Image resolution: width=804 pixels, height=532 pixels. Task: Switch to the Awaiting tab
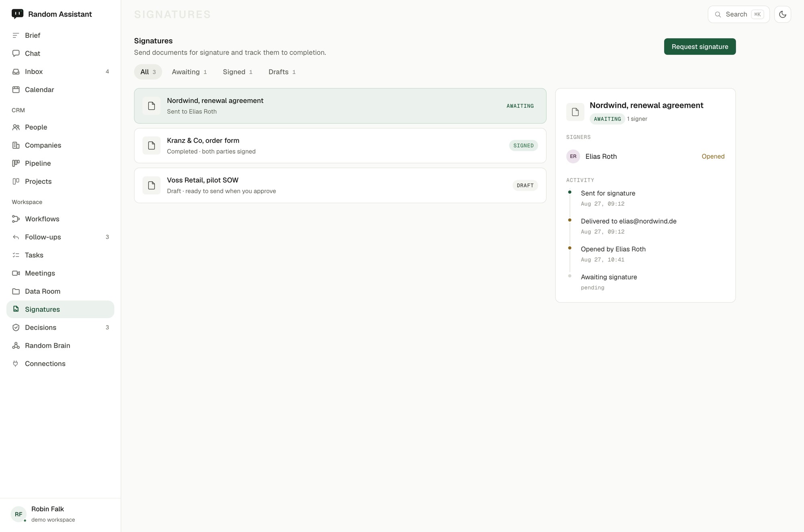click(189, 72)
